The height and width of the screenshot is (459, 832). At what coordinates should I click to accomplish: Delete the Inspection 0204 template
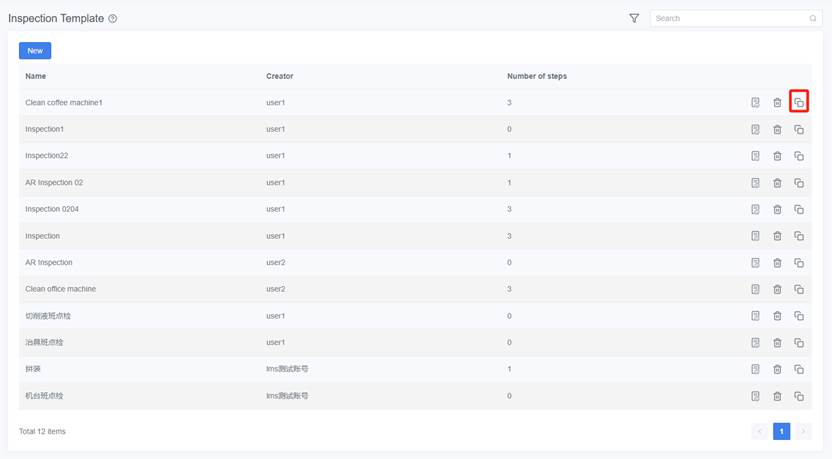click(x=777, y=209)
